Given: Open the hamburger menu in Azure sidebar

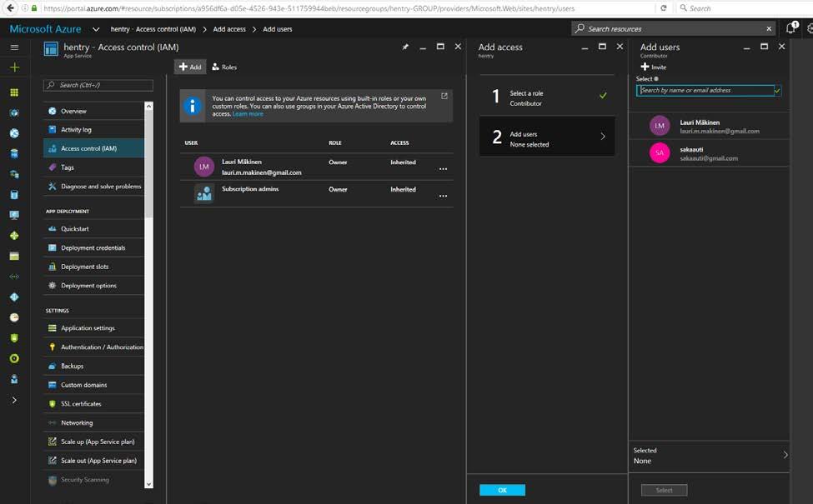Looking at the screenshot, I should [x=14, y=47].
